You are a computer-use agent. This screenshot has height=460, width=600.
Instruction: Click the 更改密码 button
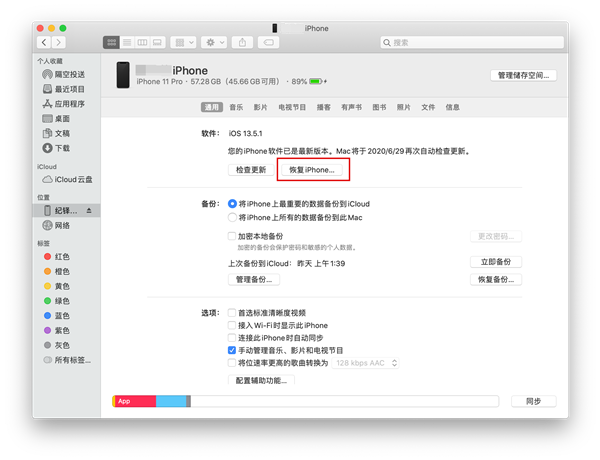click(x=496, y=236)
